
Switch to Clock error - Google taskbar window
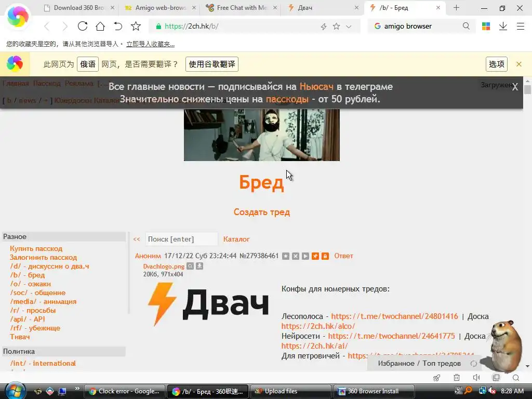coord(124,391)
